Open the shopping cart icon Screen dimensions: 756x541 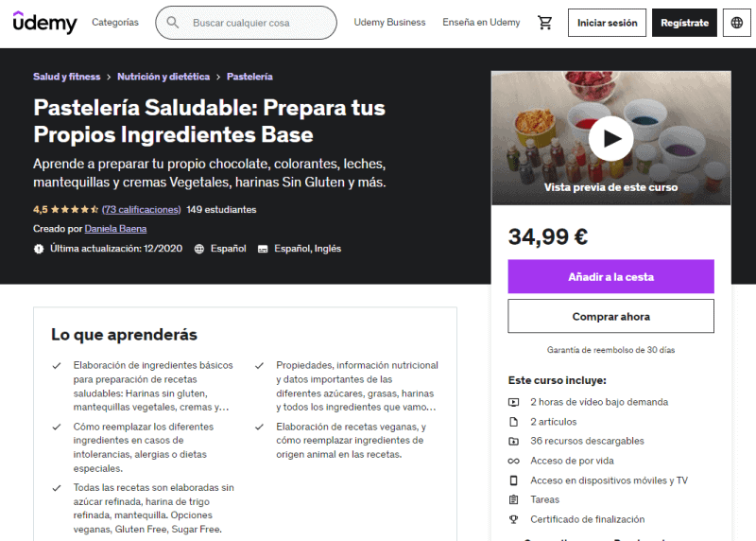click(x=545, y=22)
